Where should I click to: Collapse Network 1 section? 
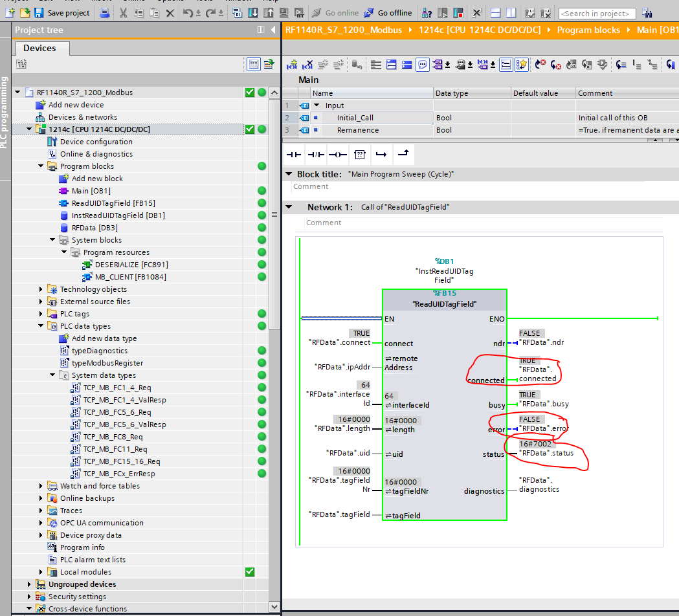pyautogui.click(x=288, y=207)
